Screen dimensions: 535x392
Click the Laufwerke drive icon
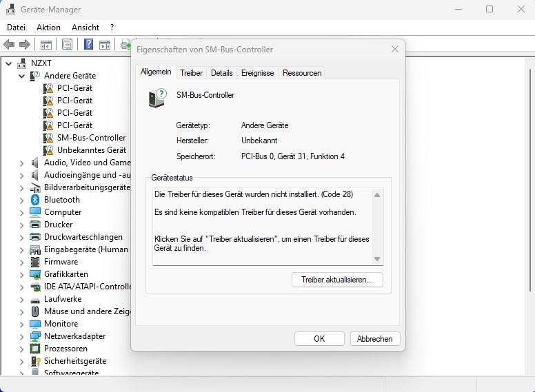tap(34, 300)
